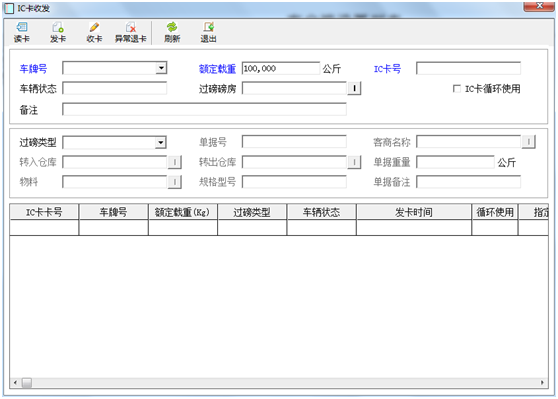The width and height of the screenshot is (558, 399).
Task: Click the IC卡卡号 column header
Action: tap(44, 212)
